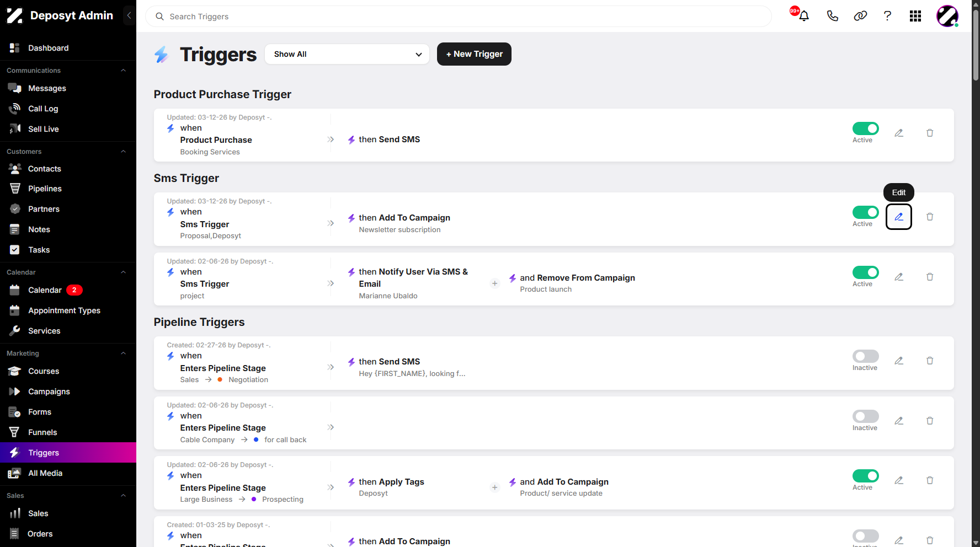
Task: Deactivate the Sms Trigger for project
Action: pyautogui.click(x=866, y=272)
